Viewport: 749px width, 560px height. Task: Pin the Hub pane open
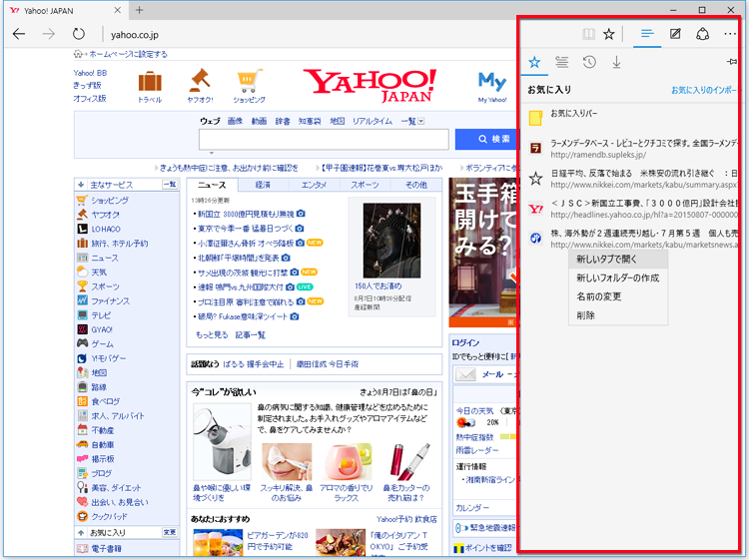coord(733,62)
